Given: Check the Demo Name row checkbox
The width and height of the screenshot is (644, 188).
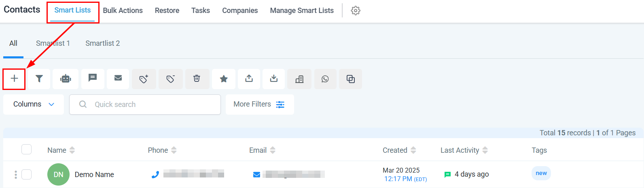Looking at the screenshot, I should click(27, 174).
